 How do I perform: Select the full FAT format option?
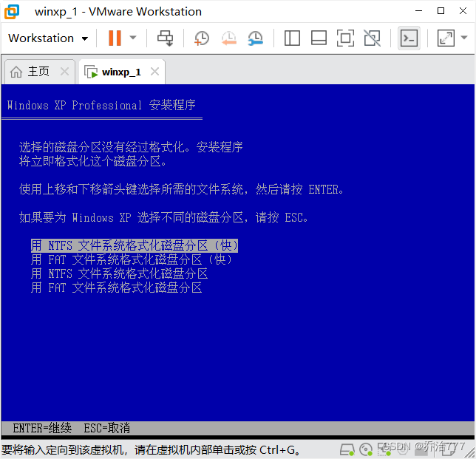(x=116, y=288)
